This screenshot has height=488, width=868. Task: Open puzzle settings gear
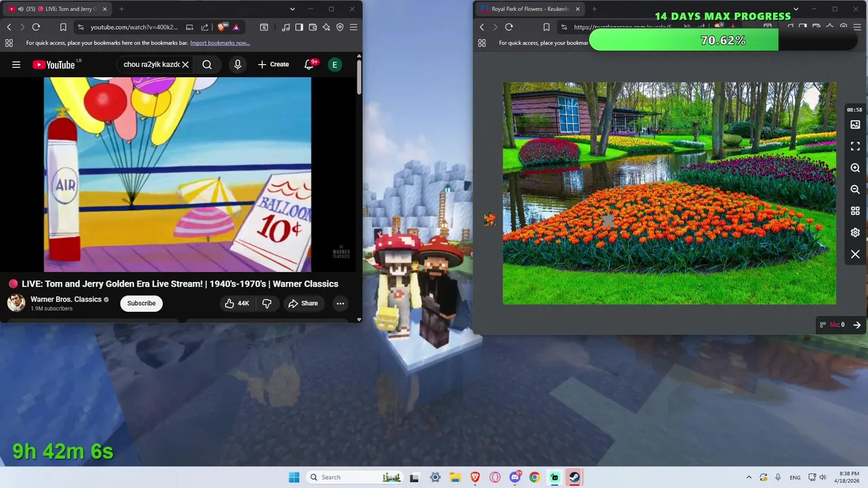click(855, 232)
